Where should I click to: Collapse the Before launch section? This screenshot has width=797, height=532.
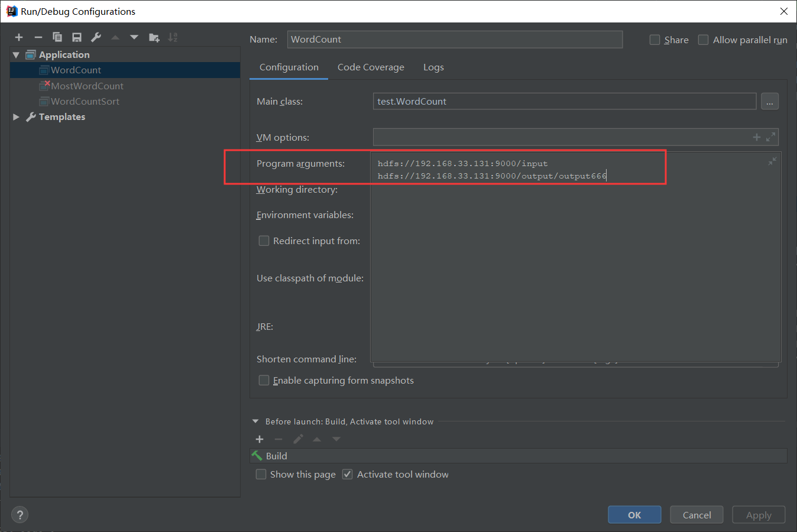tap(255, 421)
